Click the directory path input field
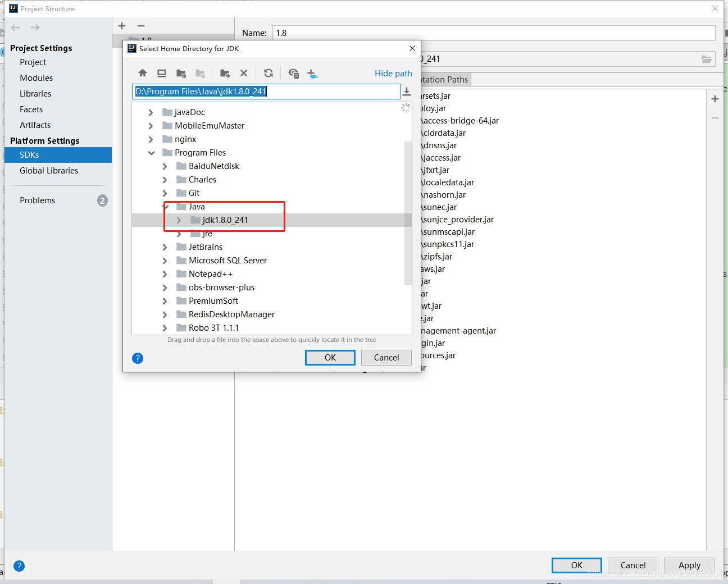The image size is (728, 584). pyautogui.click(x=266, y=92)
